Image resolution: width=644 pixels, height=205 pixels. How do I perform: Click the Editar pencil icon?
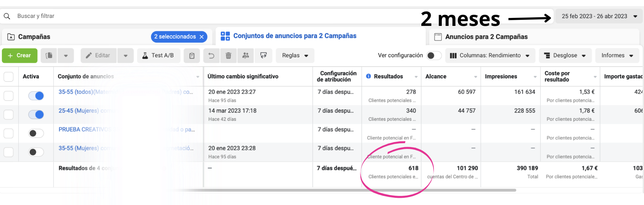(x=89, y=55)
